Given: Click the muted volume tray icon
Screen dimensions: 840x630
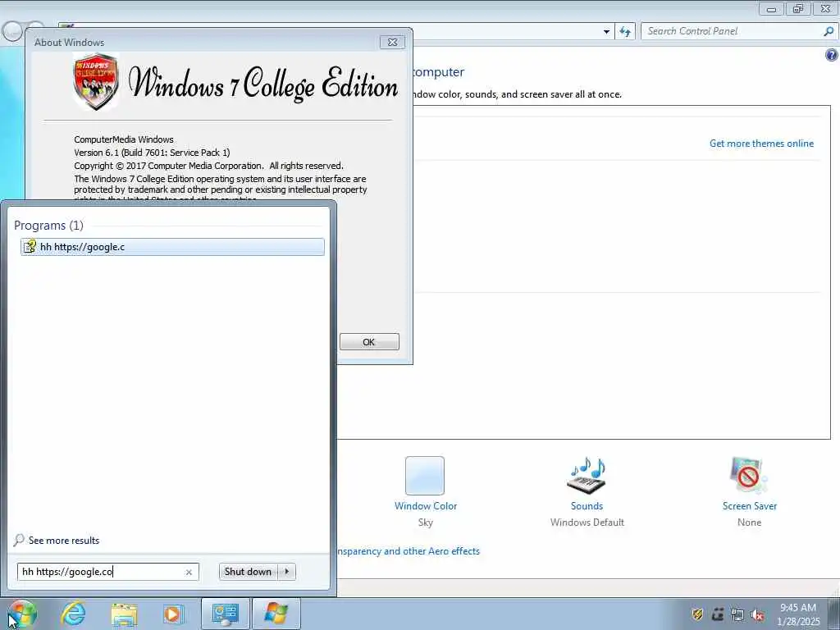Looking at the screenshot, I should [757, 615].
